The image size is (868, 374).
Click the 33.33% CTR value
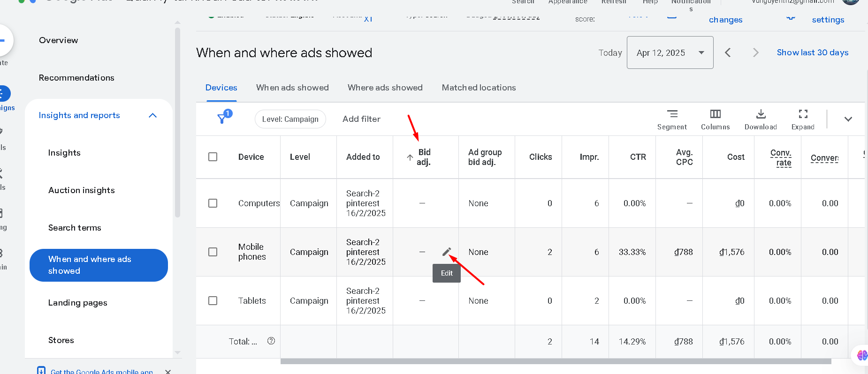point(632,252)
